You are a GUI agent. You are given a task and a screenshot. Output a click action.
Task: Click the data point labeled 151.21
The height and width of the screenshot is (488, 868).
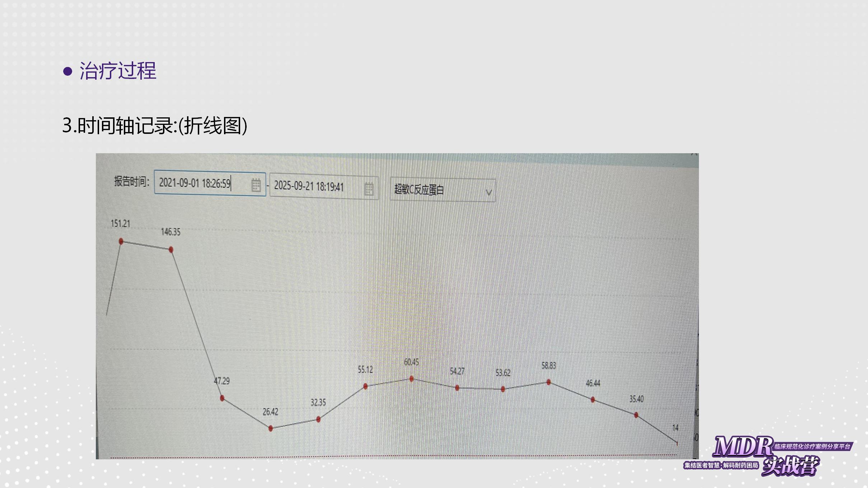[121, 241]
